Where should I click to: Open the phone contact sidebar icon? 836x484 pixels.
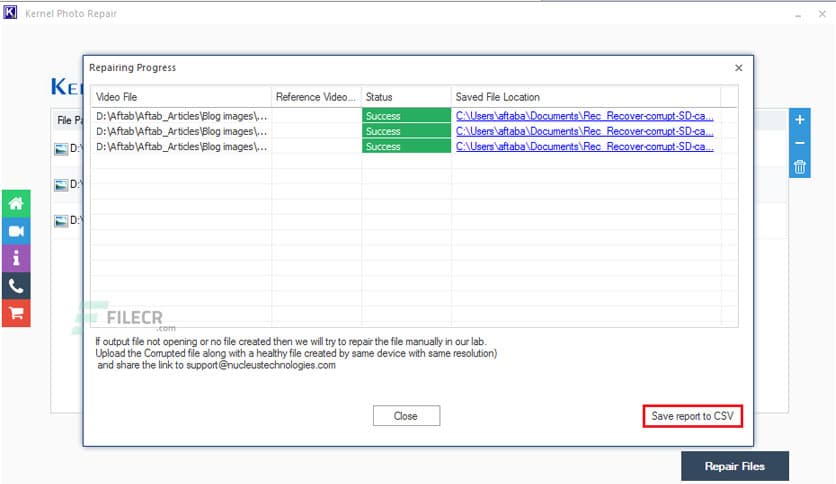[16, 285]
